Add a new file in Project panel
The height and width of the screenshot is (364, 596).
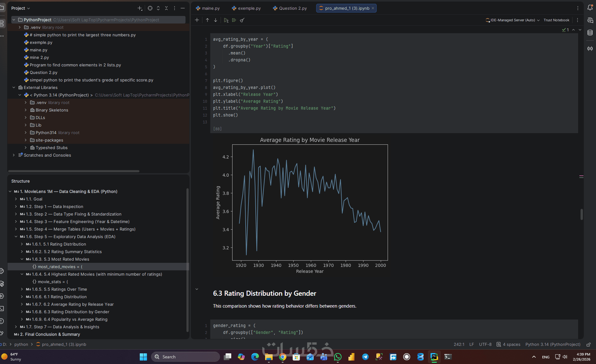point(140,8)
